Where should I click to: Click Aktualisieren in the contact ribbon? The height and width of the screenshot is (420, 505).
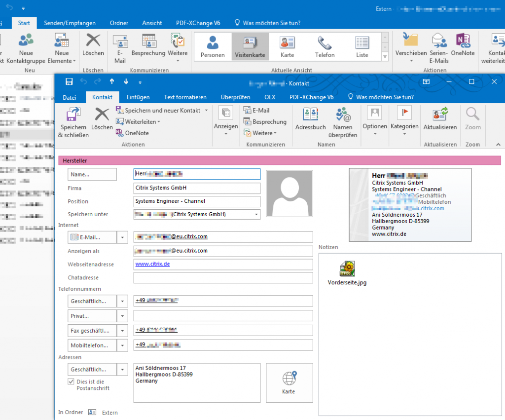[x=440, y=118]
